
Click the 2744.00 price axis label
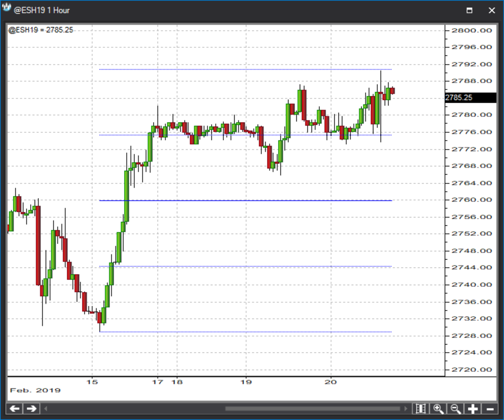tap(471, 267)
